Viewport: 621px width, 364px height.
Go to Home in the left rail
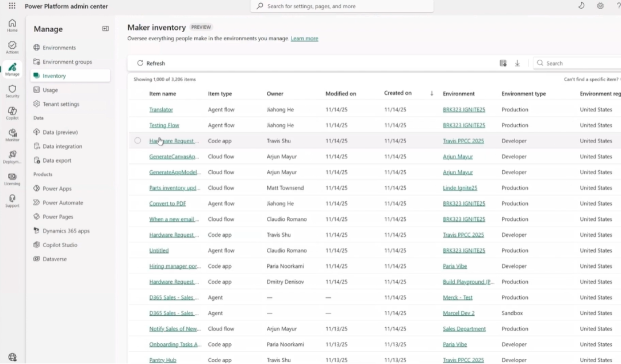[12, 25]
